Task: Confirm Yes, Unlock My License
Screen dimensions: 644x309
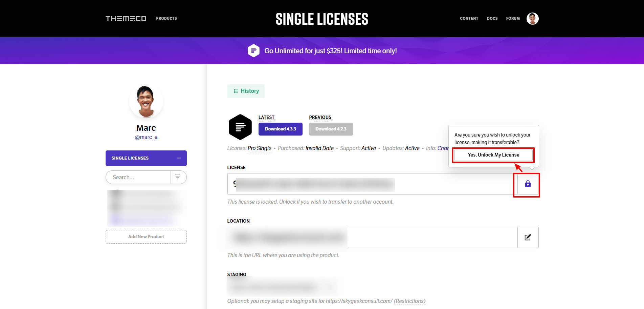Action: [x=493, y=155]
